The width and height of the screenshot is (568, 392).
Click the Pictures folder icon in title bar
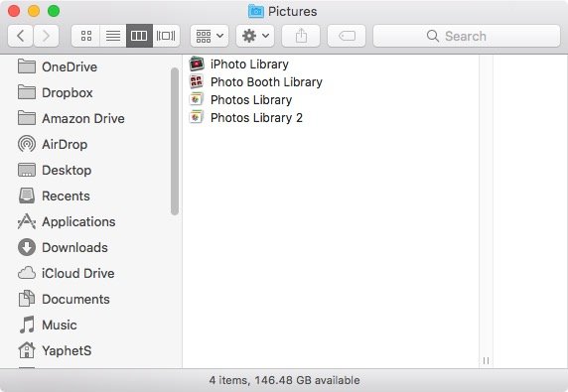tap(256, 11)
